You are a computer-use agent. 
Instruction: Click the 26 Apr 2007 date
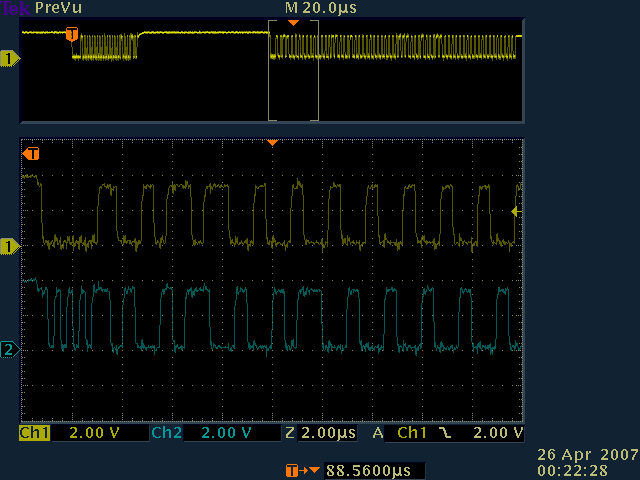click(588, 455)
